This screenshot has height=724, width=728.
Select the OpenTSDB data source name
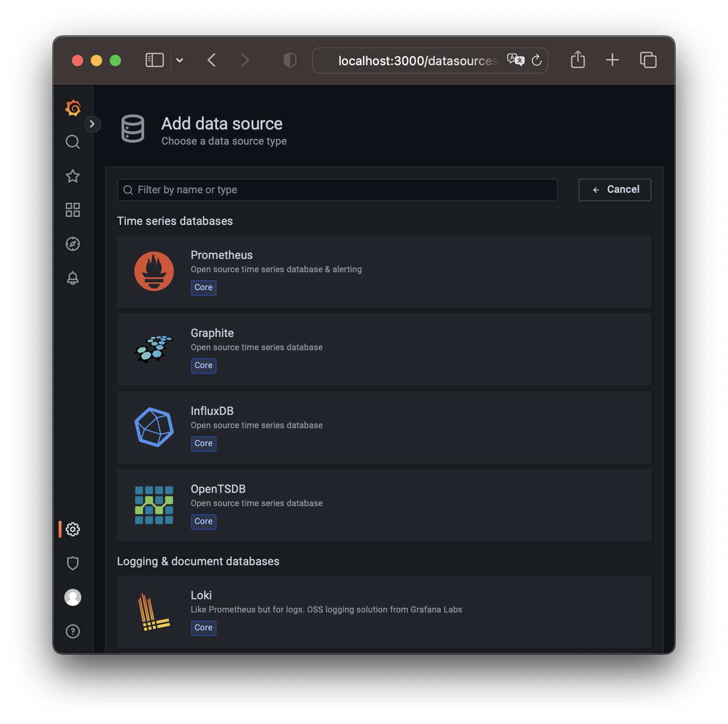coord(218,489)
